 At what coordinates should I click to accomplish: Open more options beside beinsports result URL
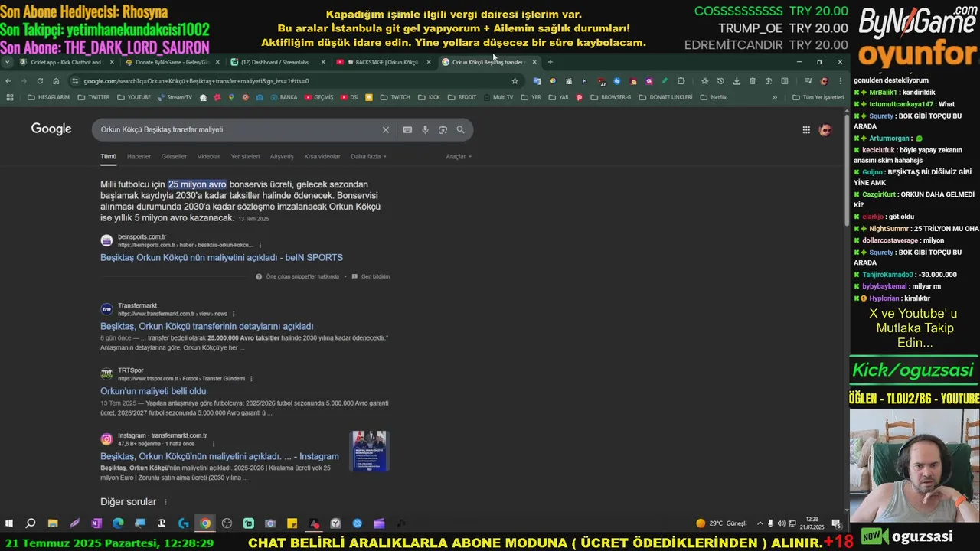(x=260, y=245)
